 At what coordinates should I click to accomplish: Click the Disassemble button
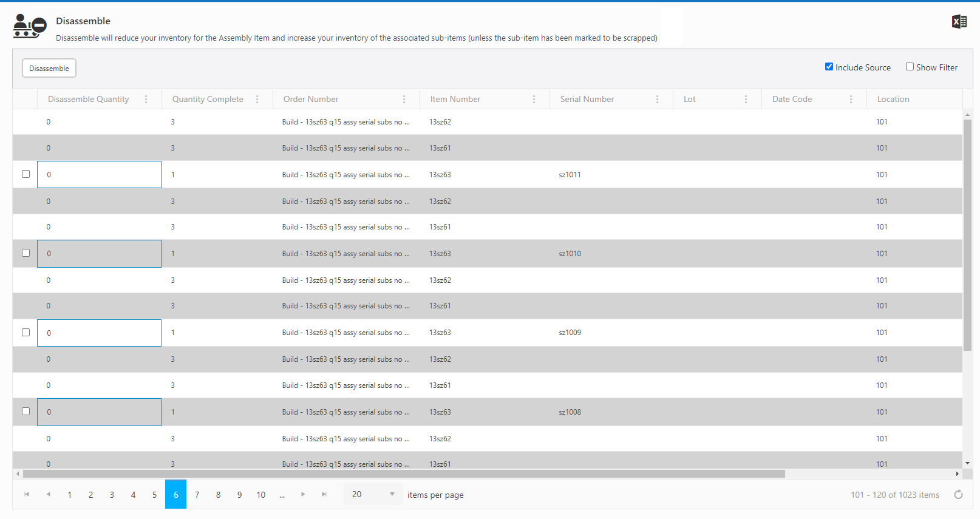[49, 68]
